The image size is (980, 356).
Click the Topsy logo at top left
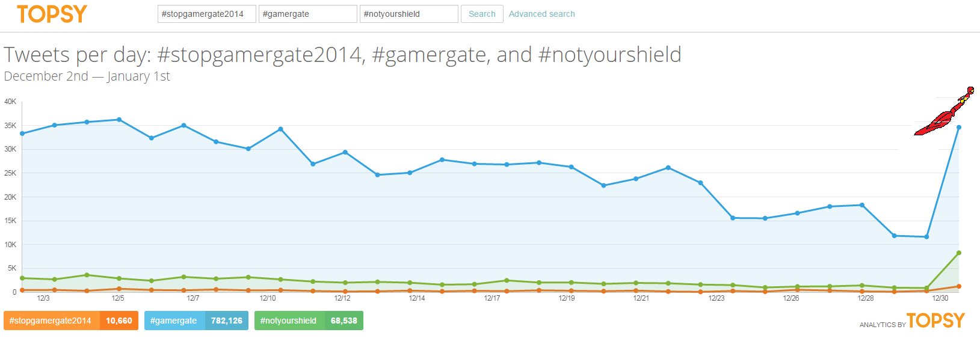(x=52, y=14)
